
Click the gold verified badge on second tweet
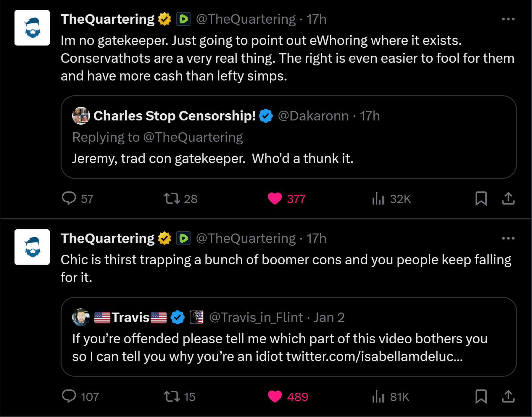point(165,238)
